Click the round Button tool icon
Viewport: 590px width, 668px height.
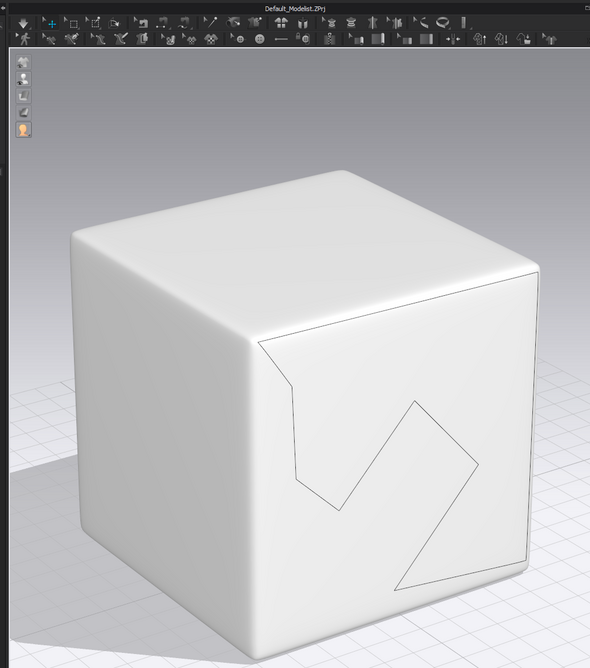[259, 39]
